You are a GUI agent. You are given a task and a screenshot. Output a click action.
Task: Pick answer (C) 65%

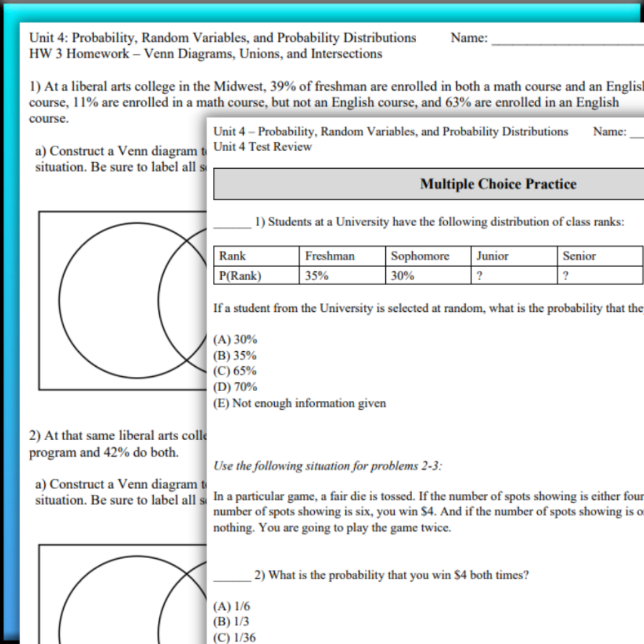[235, 371]
